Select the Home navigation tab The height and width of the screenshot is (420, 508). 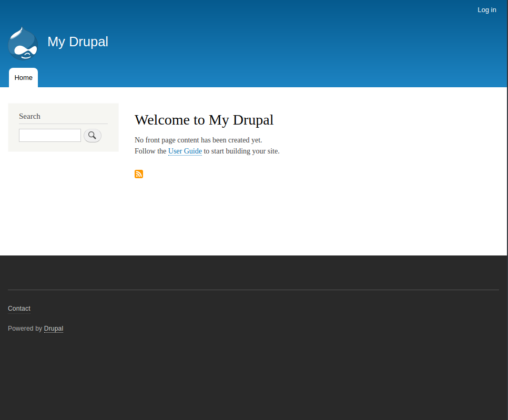(23, 78)
